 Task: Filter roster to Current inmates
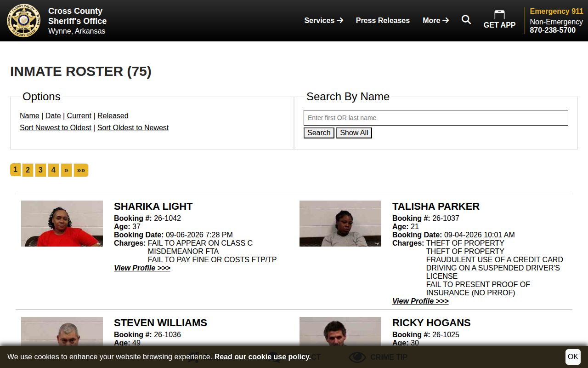pyautogui.click(x=79, y=115)
